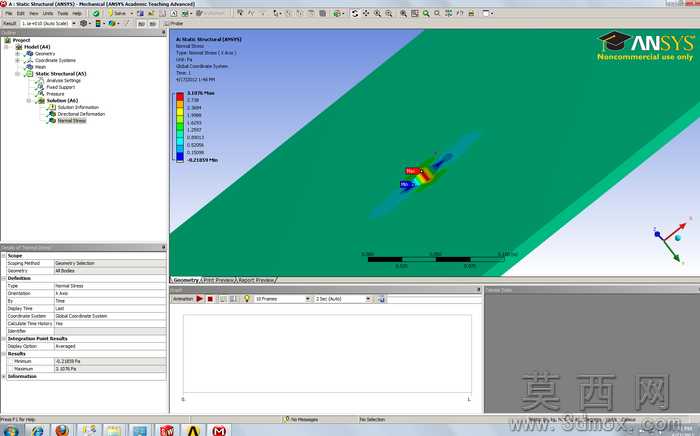The width and height of the screenshot is (700, 436).
Task: Click the animation lightbulb icon
Action: [x=246, y=299]
